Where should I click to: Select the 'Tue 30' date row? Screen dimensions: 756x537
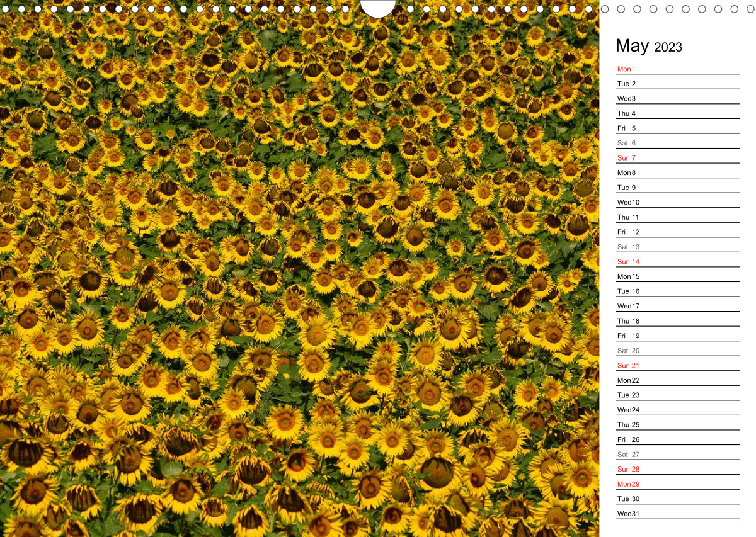tap(677, 497)
